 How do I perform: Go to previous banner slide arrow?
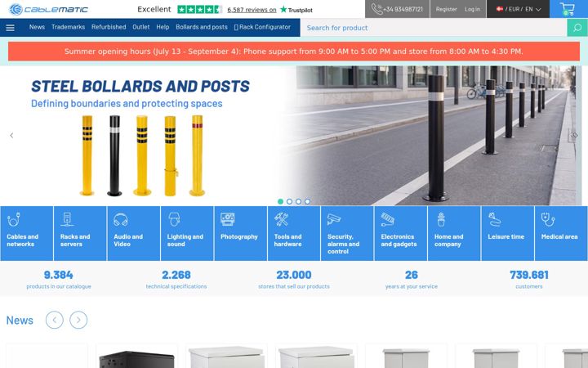[11, 136]
